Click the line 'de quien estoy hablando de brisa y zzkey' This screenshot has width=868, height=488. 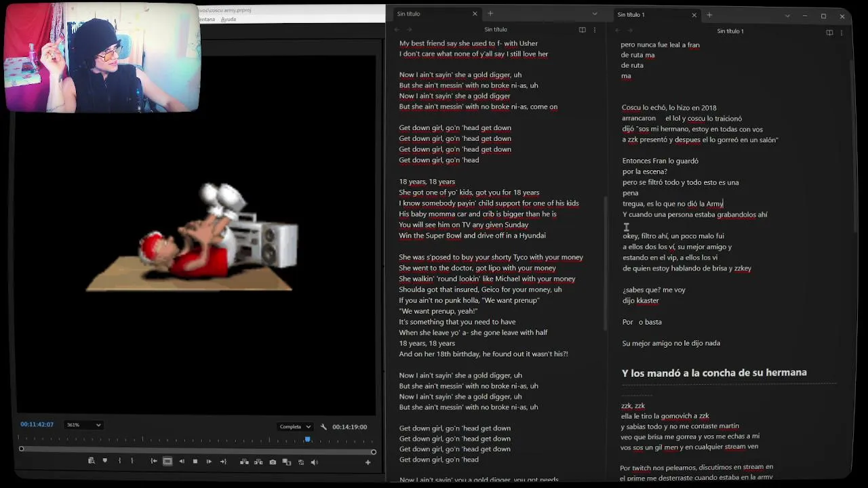[687, 268]
